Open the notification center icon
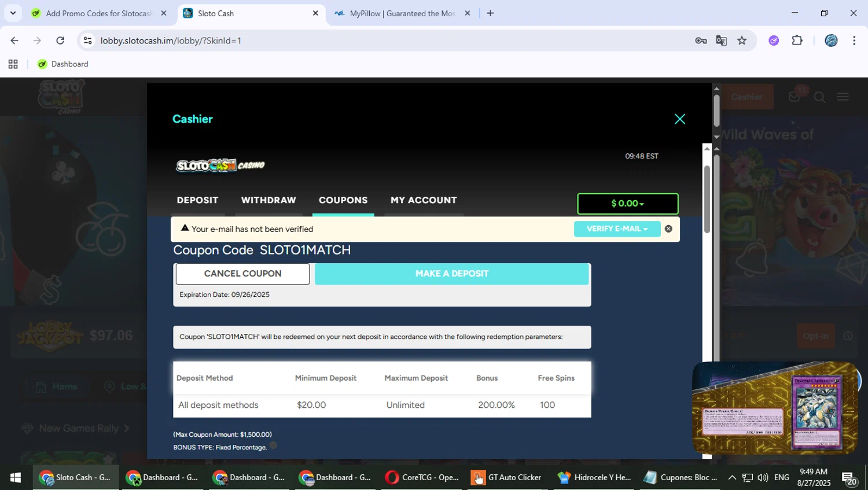The height and width of the screenshot is (490, 868). 849,478
